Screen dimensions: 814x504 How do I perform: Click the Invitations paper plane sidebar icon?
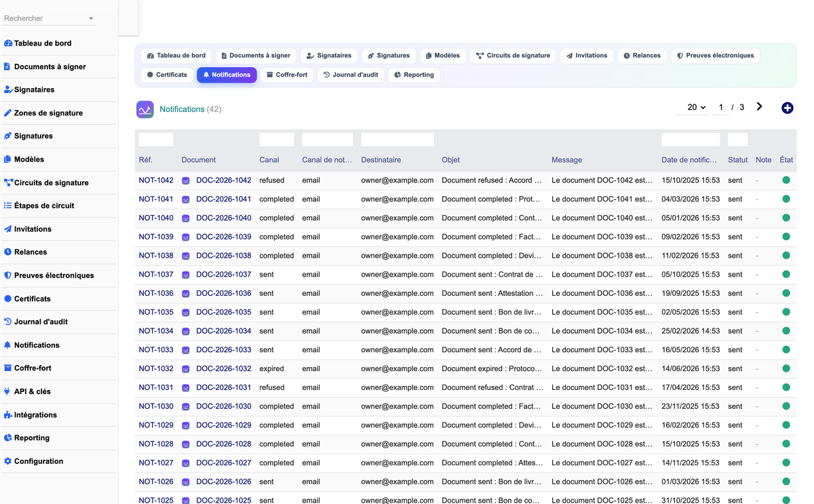[x=8, y=229]
